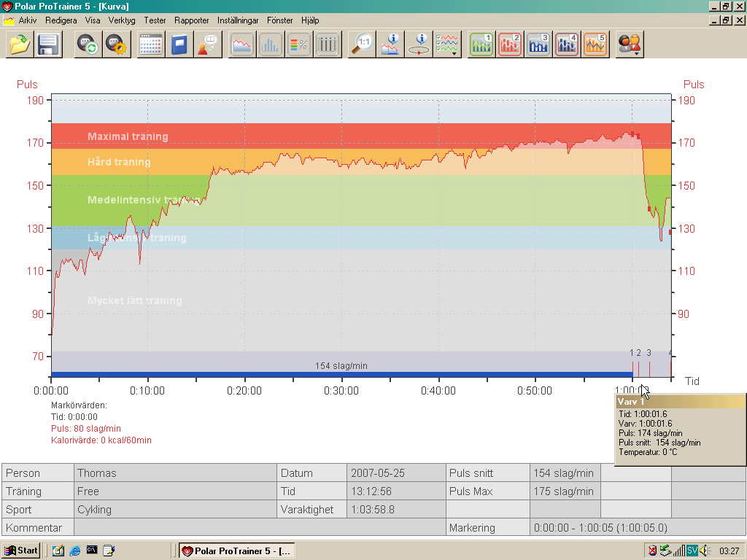Open watch settings icon with orange gear
The width and height of the screenshot is (747, 560).
coord(117,44)
